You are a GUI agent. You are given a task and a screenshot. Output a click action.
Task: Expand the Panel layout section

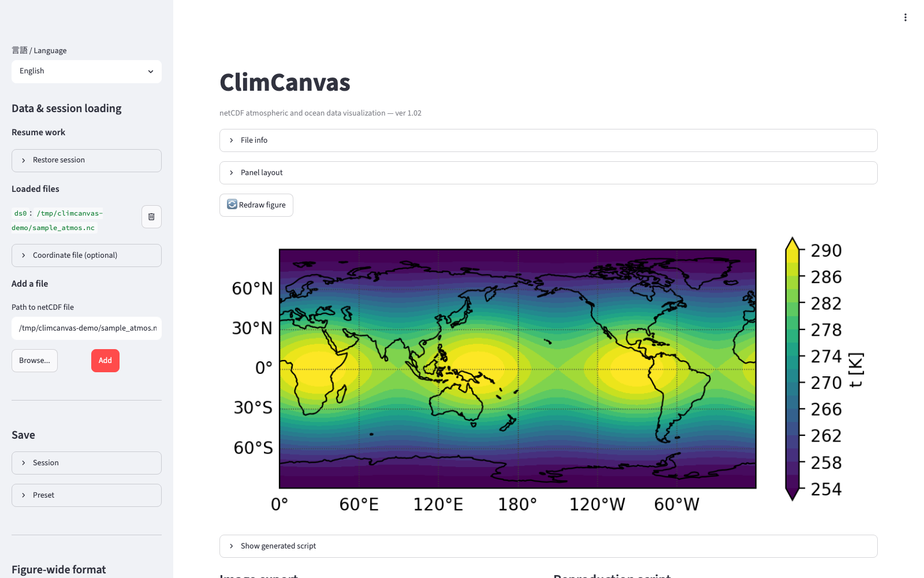tap(549, 173)
